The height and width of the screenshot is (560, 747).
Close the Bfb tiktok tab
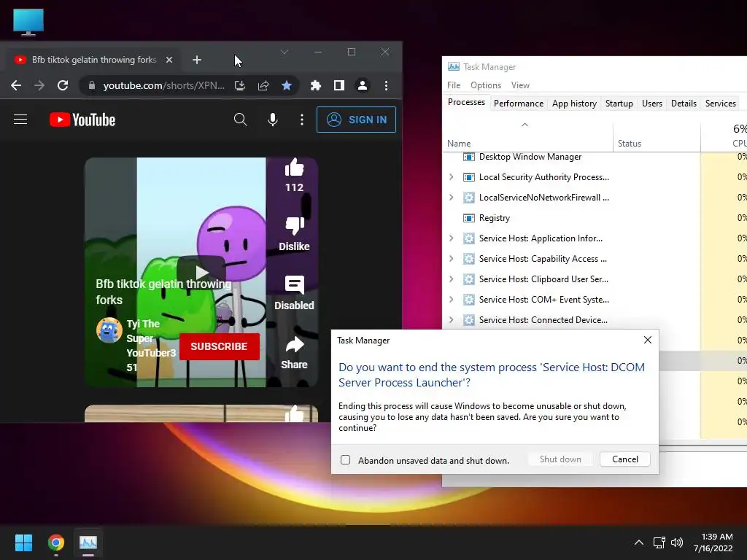169,60
